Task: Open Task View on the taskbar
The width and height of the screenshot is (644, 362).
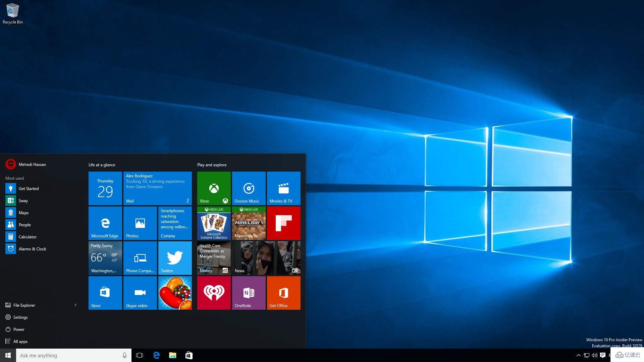Action: pyautogui.click(x=140, y=355)
